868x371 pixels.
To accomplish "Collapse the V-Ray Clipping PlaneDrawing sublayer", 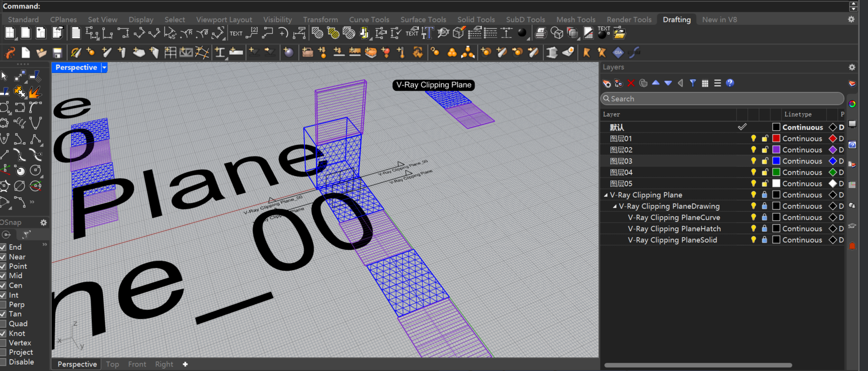I will (x=615, y=206).
